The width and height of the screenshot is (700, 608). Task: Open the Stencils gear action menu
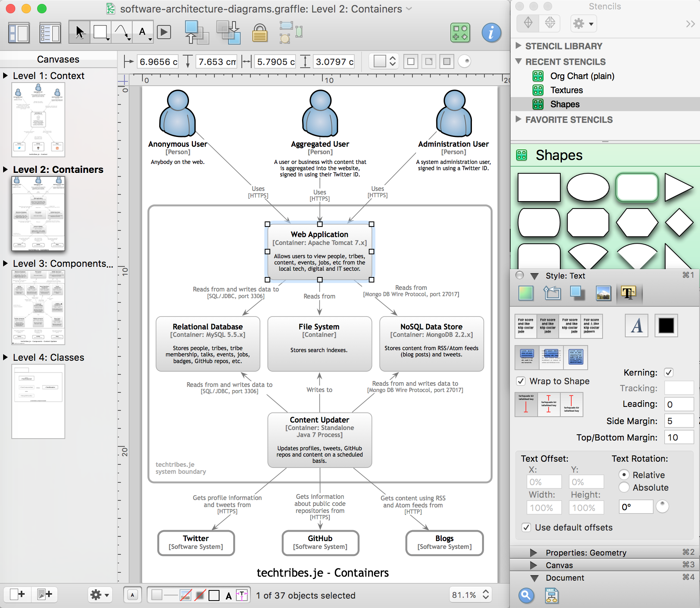point(583,24)
